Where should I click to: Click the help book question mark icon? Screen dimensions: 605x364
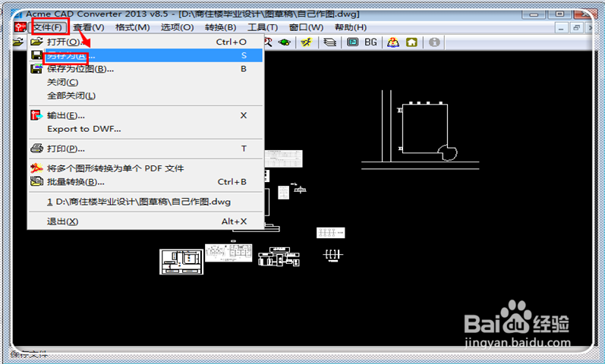click(x=393, y=42)
